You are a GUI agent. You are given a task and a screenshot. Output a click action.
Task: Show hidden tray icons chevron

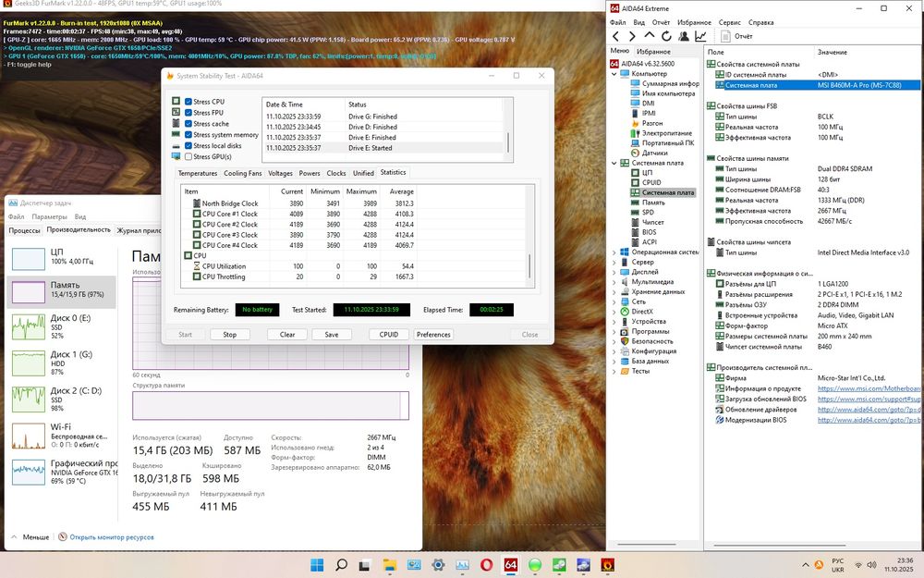pyautogui.click(x=805, y=565)
